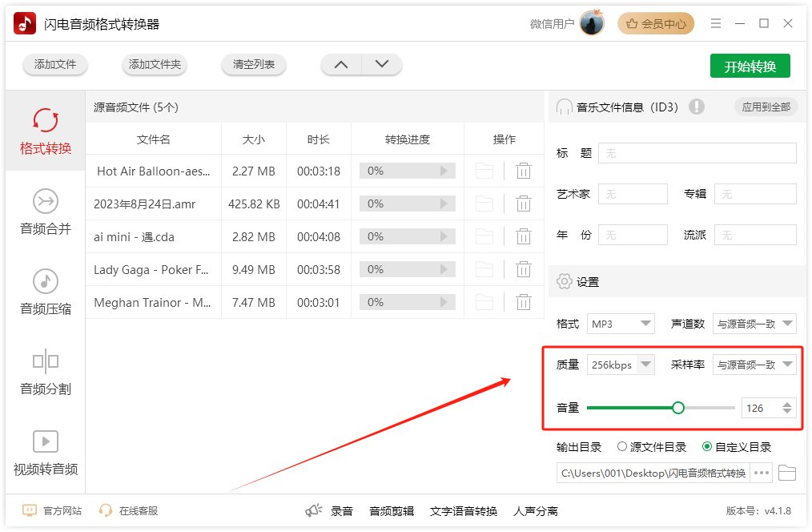Viewport: 812px width, 532px height.
Task: Open the 音频压缩 tool
Action: 45,292
